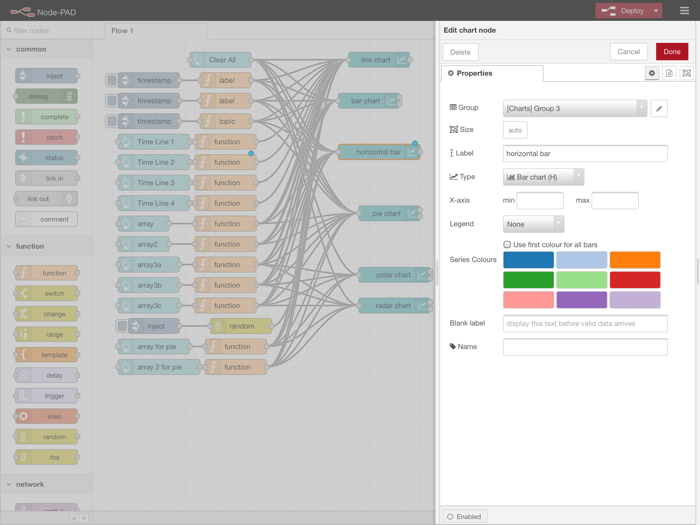Trigger the first timestamp inject button

tap(112, 80)
